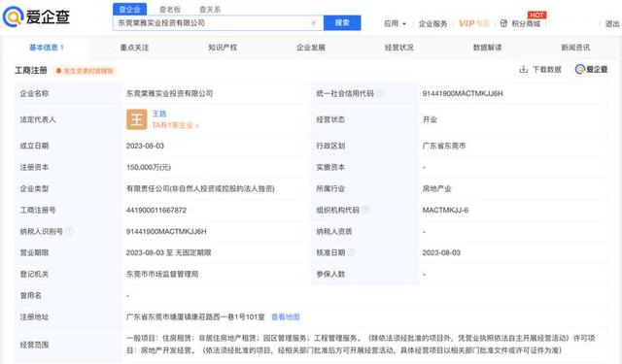This screenshot has width=622, height=364.
Task: Click the 营业期限 value 2023-08-03 至 无固定期限
Action: 168,252
